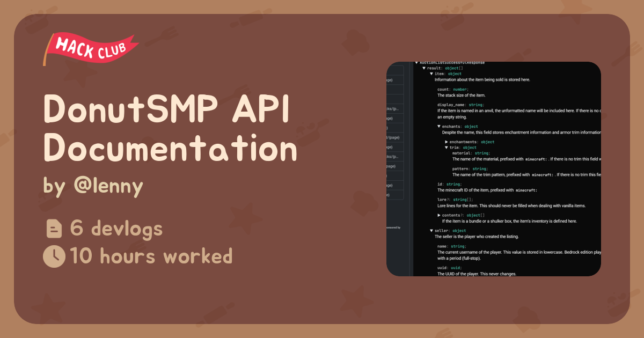Click 'Lore lines for the item' description
644x338 pixels.
tap(510, 205)
